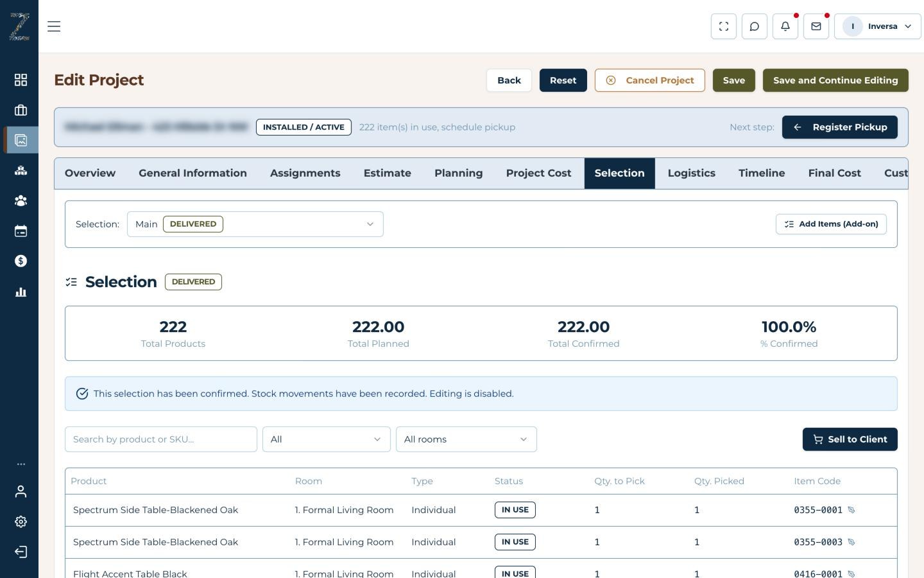
Task: Click the tag icon beside 0355-0003
Action: click(851, 542)
